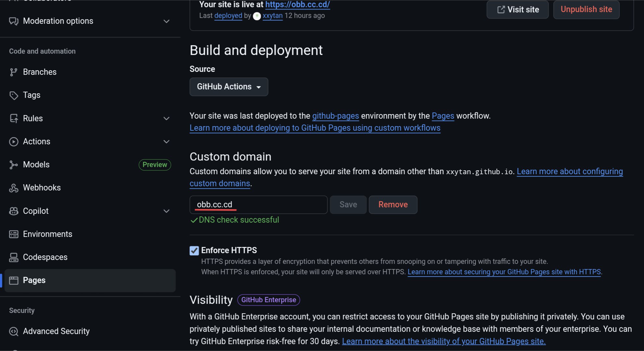Click the Codespaces icon
The width and height of the screenshot is (644, 351).
click(x=13, y=257)
